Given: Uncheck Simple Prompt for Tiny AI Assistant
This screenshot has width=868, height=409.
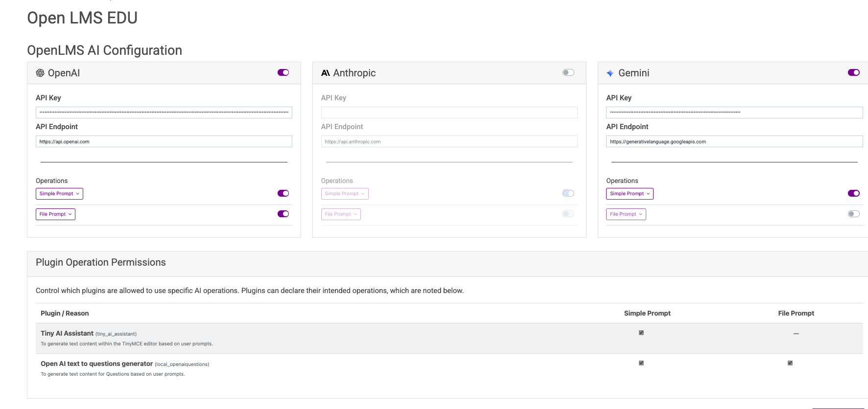Looking at the screenshot, I should 641,333.
